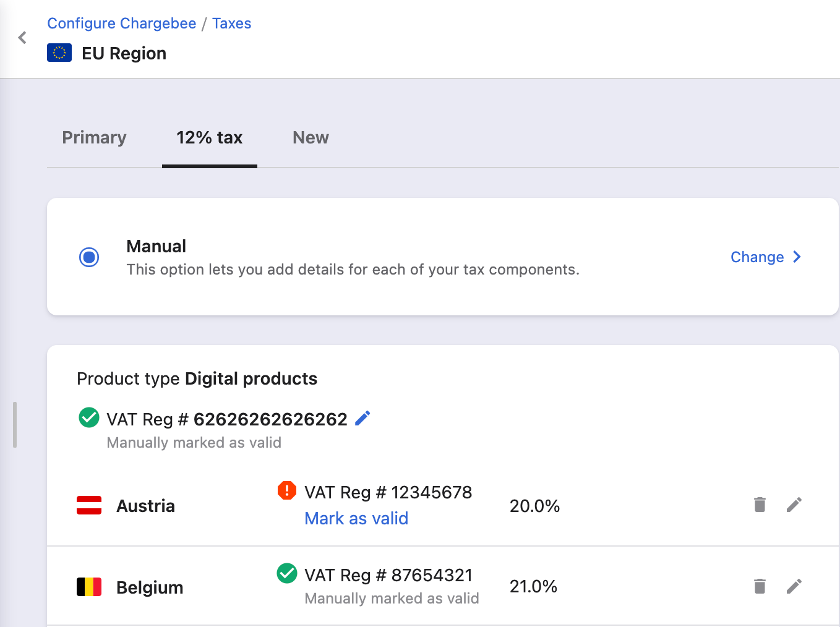Edit the Belgium VAT details

794,586
